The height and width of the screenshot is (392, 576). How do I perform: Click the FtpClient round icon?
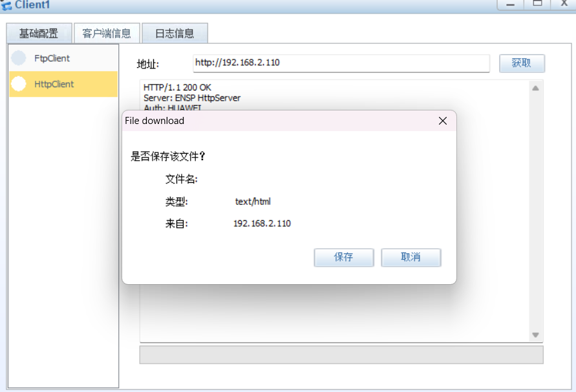click(x=18, y=58)
